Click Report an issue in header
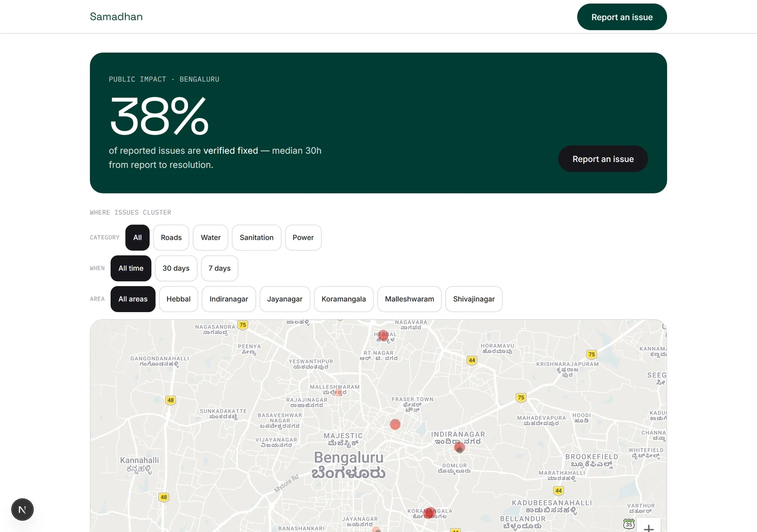Image resolution: width=757 pixels, height=532 pixels. (x=622, y=17)
